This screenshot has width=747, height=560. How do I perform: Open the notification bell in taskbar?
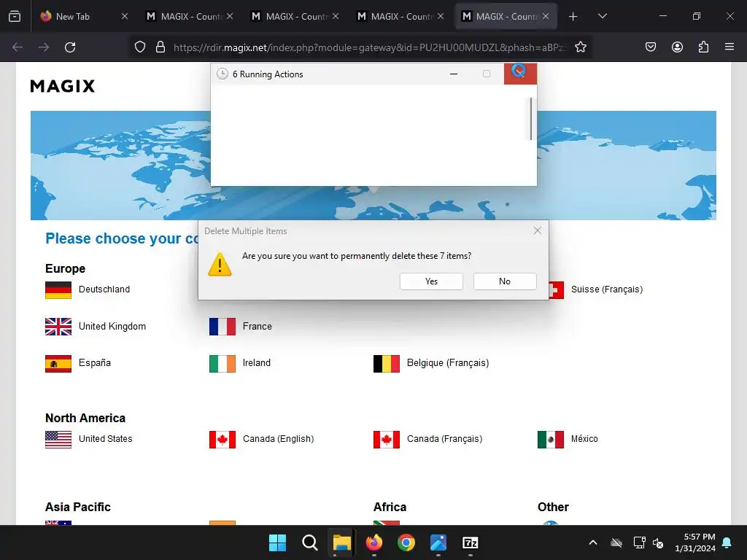pos(727,542)
